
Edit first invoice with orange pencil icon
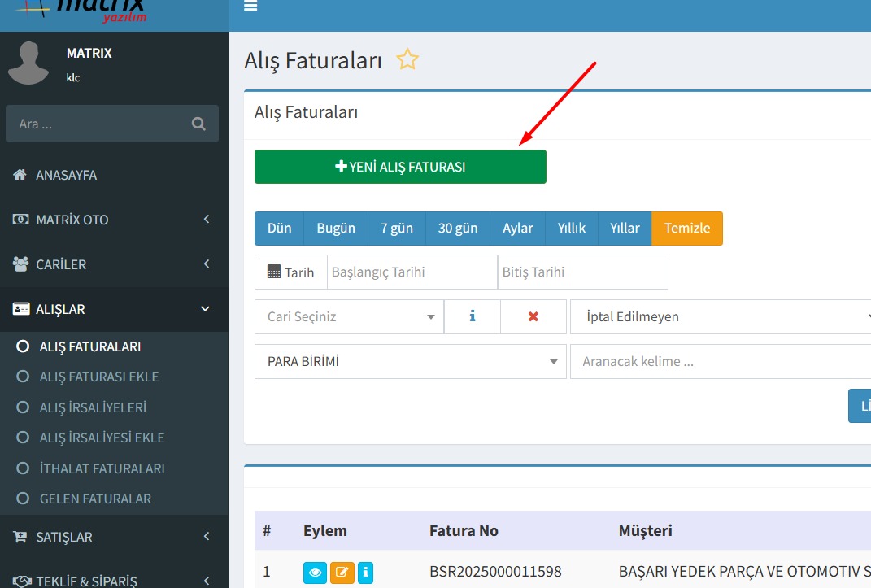coord(342,573)
